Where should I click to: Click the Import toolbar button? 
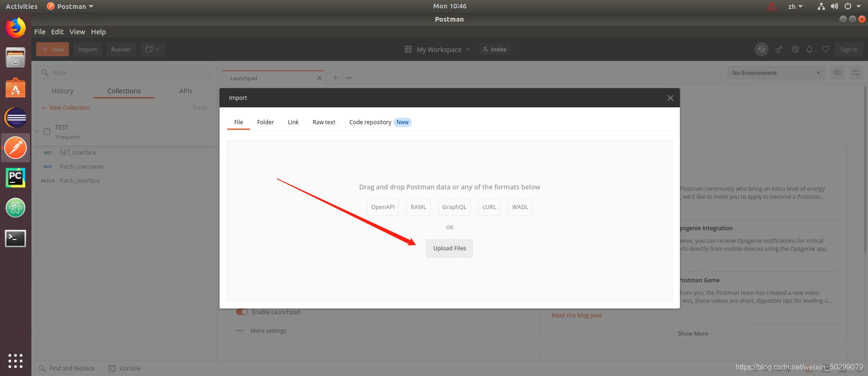coord(88,49)
